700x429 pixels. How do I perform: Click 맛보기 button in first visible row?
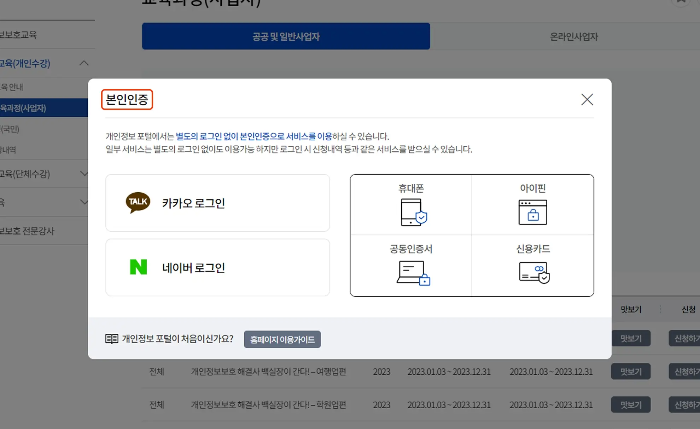point(630,338)
